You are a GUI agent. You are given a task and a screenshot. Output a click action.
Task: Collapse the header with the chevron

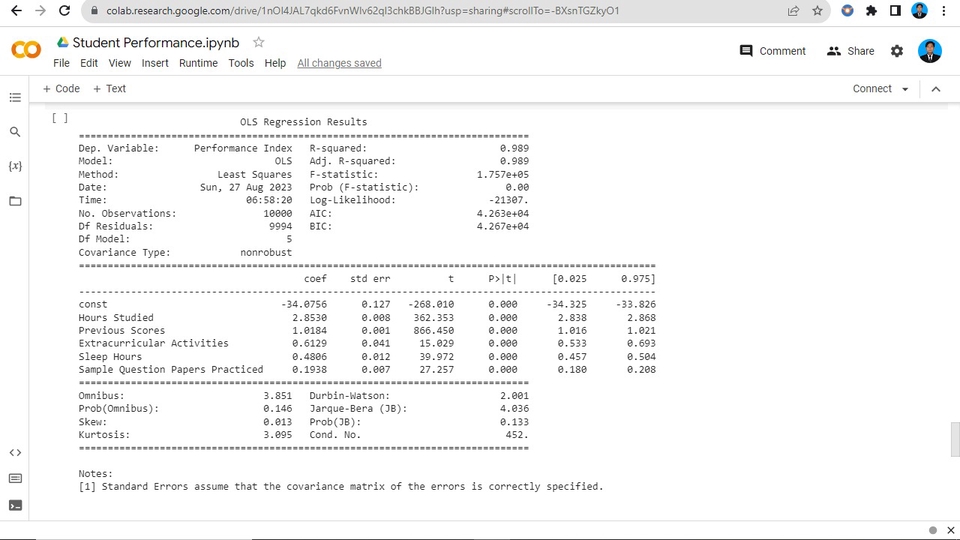[x=936, y=89]
